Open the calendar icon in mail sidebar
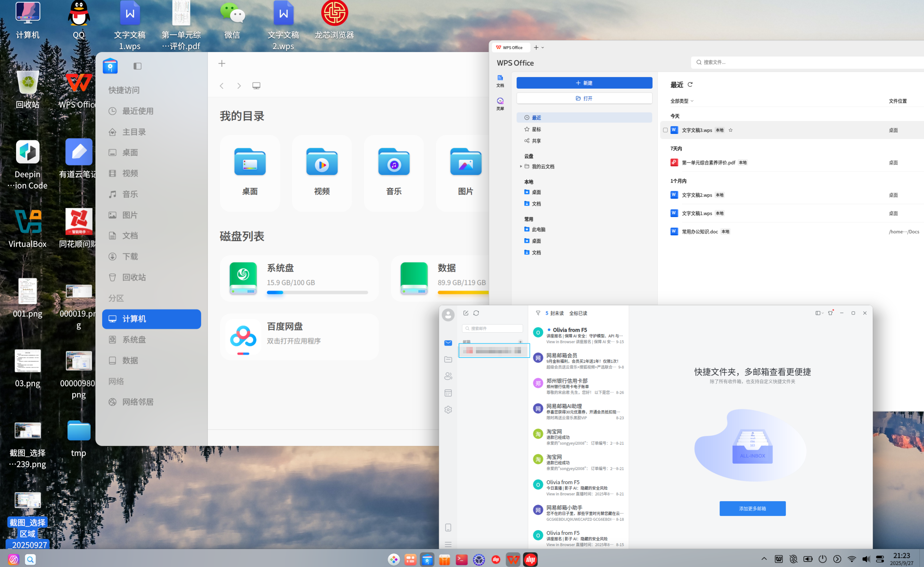924x567 pixels. tap(448, 393)
